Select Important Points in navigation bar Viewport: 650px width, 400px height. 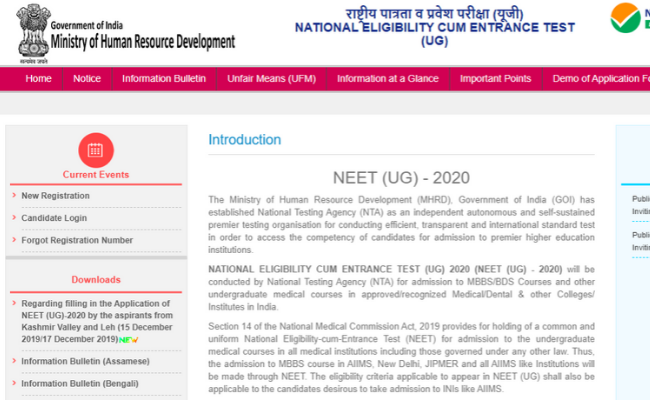pyautogui.click(x=495, y=79)
